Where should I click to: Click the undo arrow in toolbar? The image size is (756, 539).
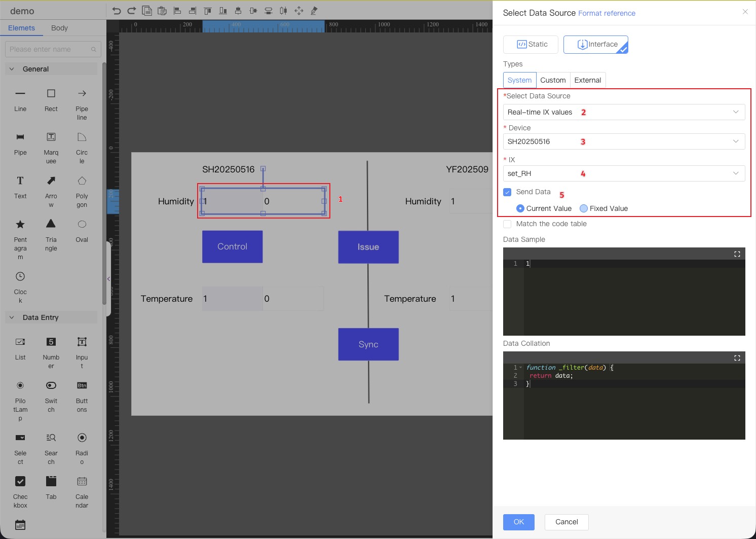point(117,11)
